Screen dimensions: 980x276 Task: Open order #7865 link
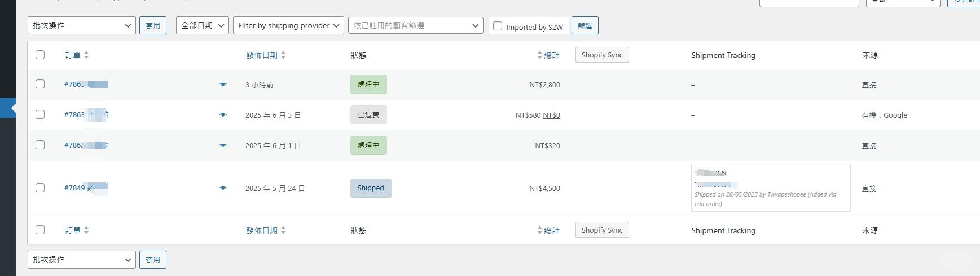coord(86,84)
